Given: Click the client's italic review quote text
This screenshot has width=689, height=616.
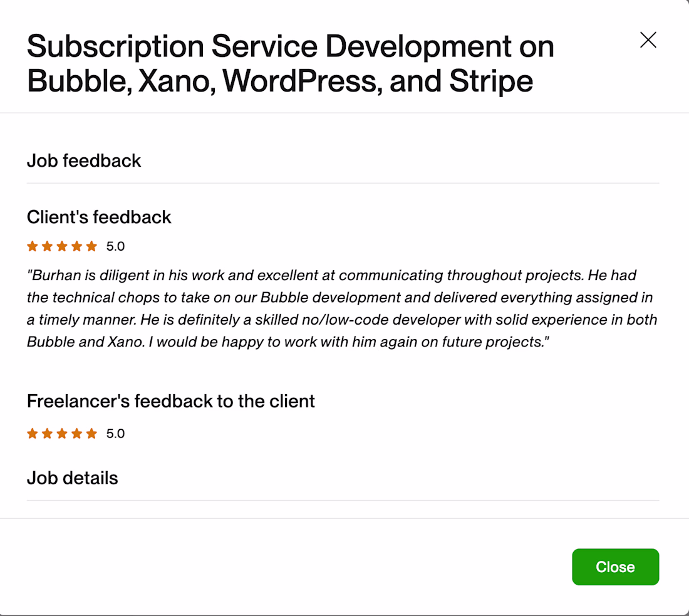Looking at the screenshot, I should (341, 309).
